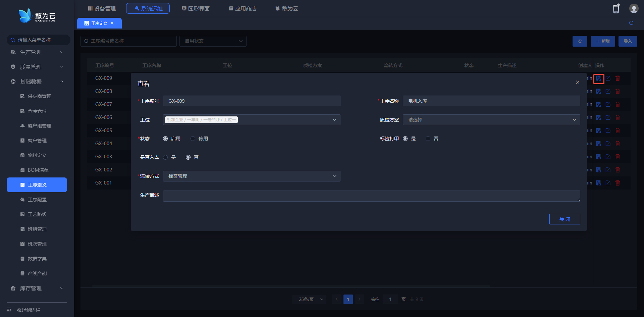The width and height of the screenshot is (644, 317).
Task: Click the view icon for GX-008 row
Action: coord(598,91)
